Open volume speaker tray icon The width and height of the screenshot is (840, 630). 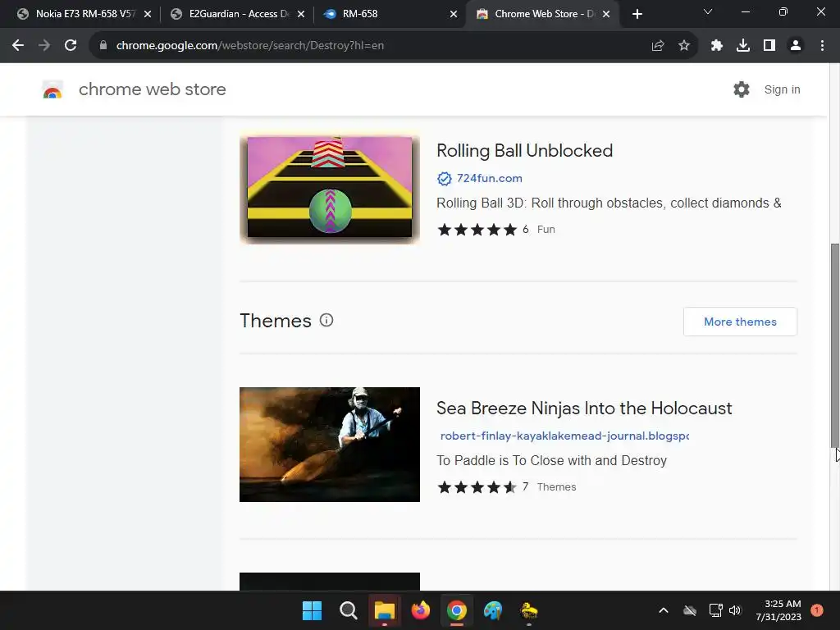pos(735,610)
